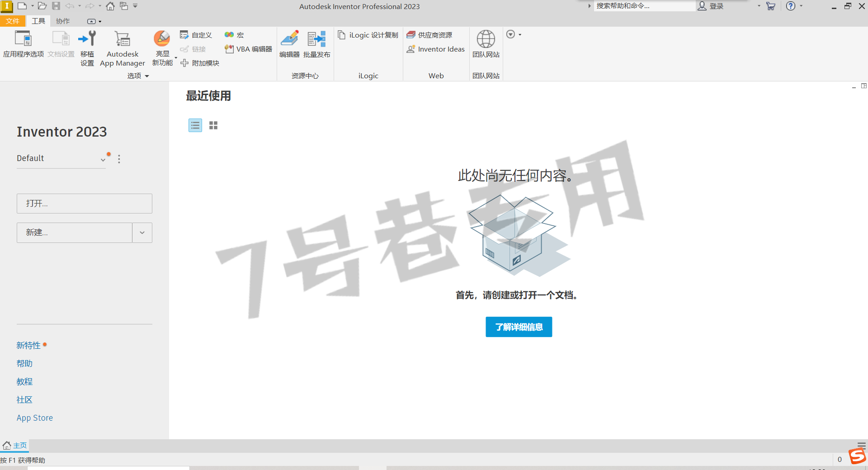
Task: Open the 新特性 link
Action: pos(28,346)
